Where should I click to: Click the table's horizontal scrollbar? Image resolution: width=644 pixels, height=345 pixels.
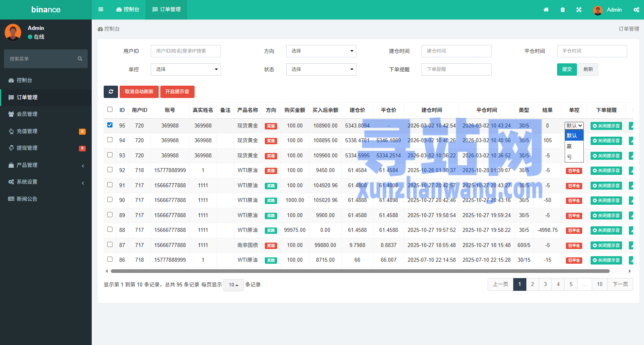[360, 271]
